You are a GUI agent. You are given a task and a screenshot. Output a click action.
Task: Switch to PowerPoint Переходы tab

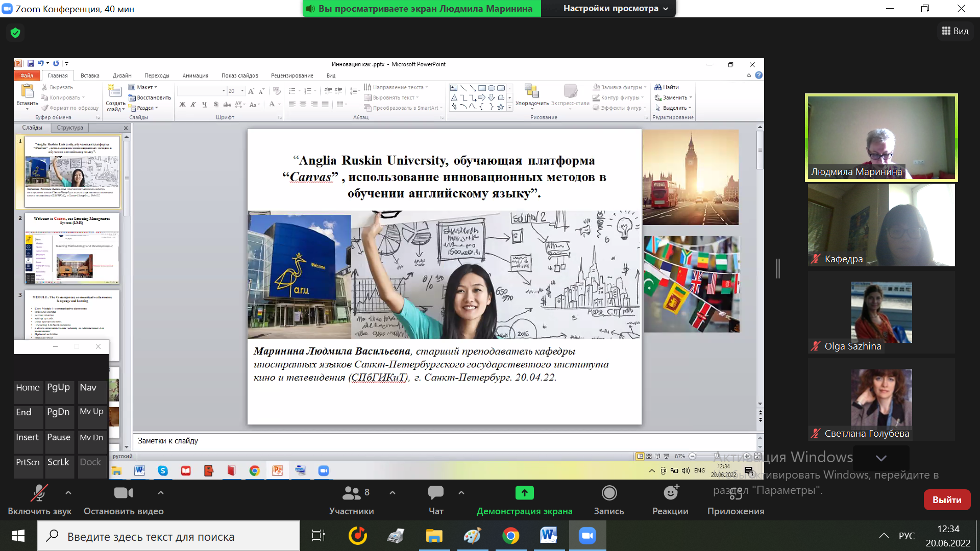pos(157,76)
